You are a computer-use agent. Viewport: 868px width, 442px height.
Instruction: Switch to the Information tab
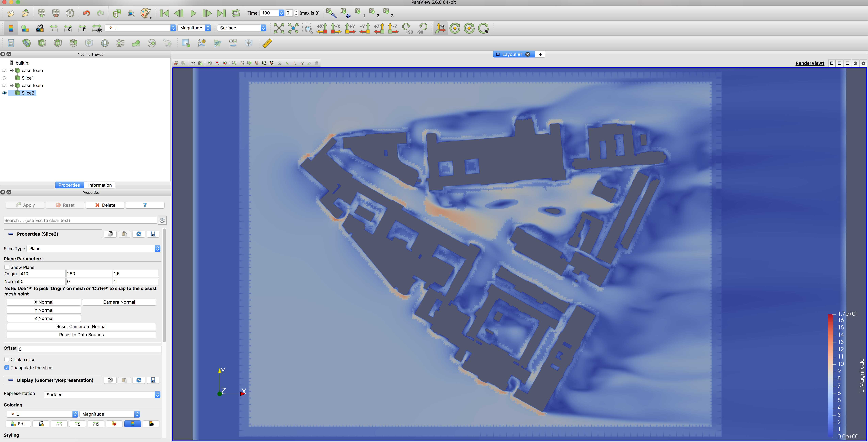tap(100, 185)
